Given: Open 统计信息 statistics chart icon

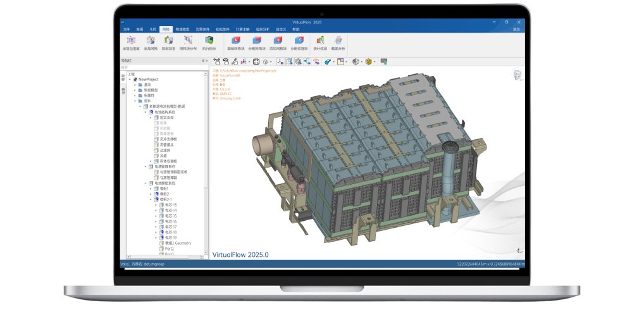Looking at the screenshot, I should click(x=320, y=42).
